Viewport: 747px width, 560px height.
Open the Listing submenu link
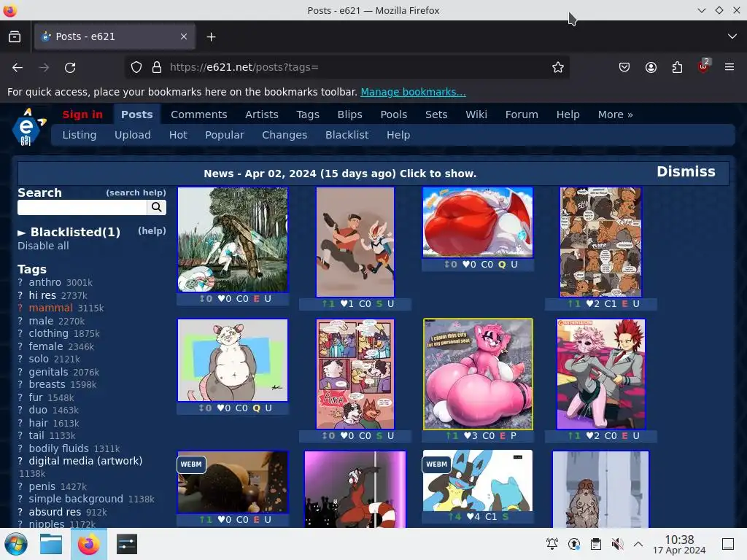pos(79,135)
